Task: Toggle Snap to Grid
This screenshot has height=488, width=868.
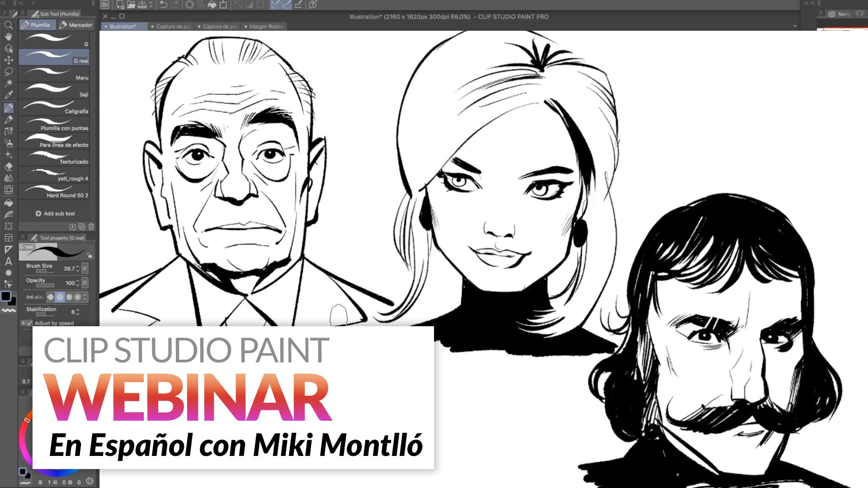Action: point(298,5)
